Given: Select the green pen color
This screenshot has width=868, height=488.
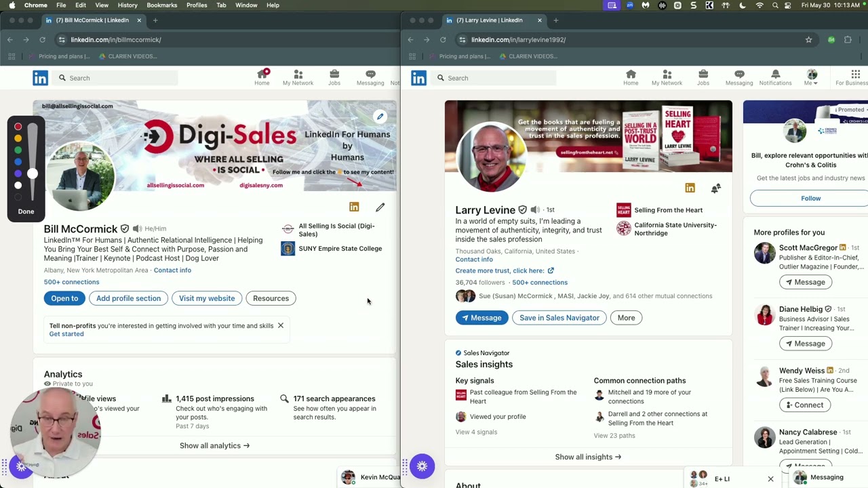Looking at the screenshot, I should pyautogui.click(x=18, y=150).
